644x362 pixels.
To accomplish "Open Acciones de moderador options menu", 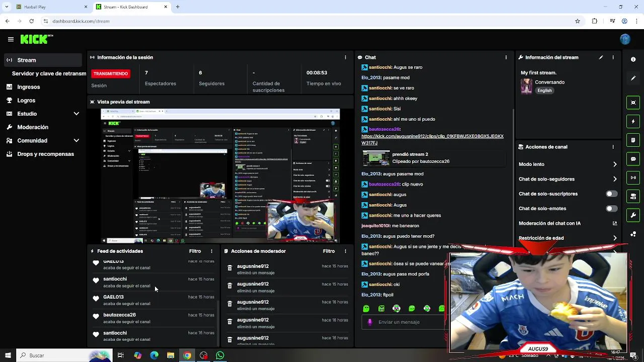I will point(345,251).
